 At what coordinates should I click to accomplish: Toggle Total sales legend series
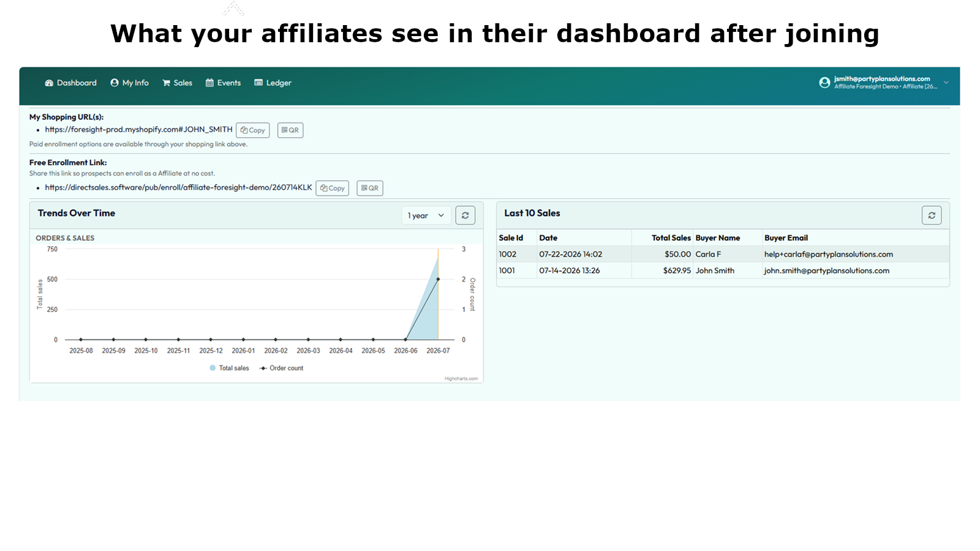229,368
